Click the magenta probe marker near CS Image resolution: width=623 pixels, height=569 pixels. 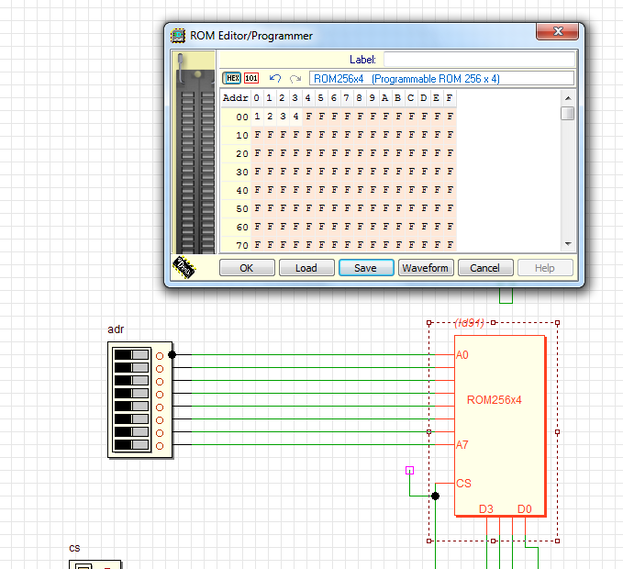[409, 469]
